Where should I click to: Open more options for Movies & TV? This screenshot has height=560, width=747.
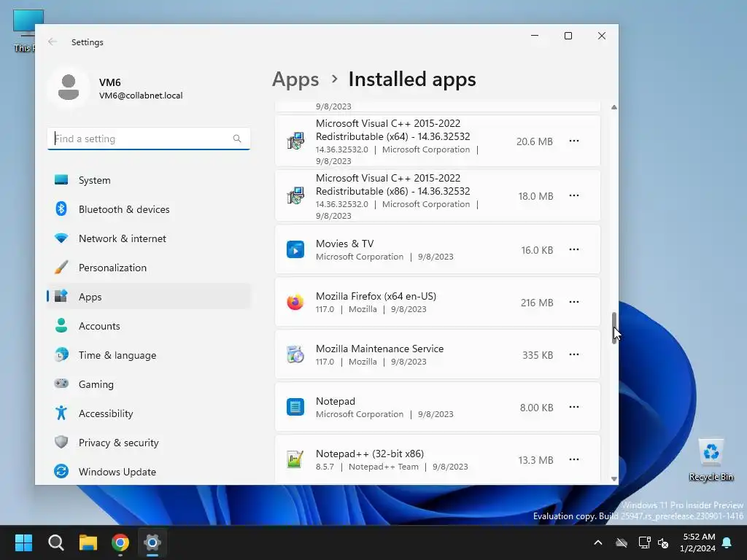click(574, 249)
